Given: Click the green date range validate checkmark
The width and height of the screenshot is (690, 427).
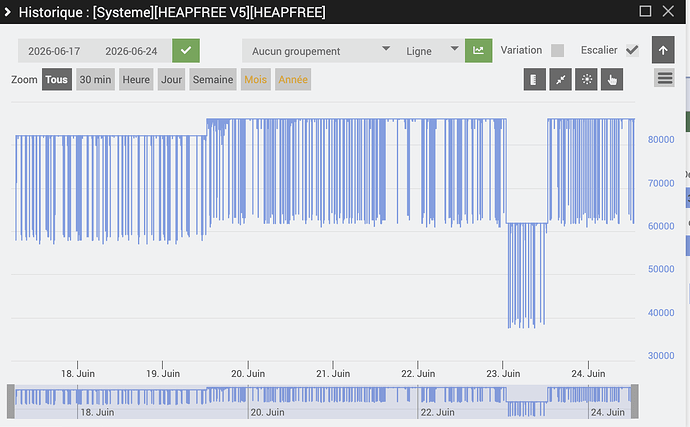Looking at the screenshot, I should click(x=186, y=51).
